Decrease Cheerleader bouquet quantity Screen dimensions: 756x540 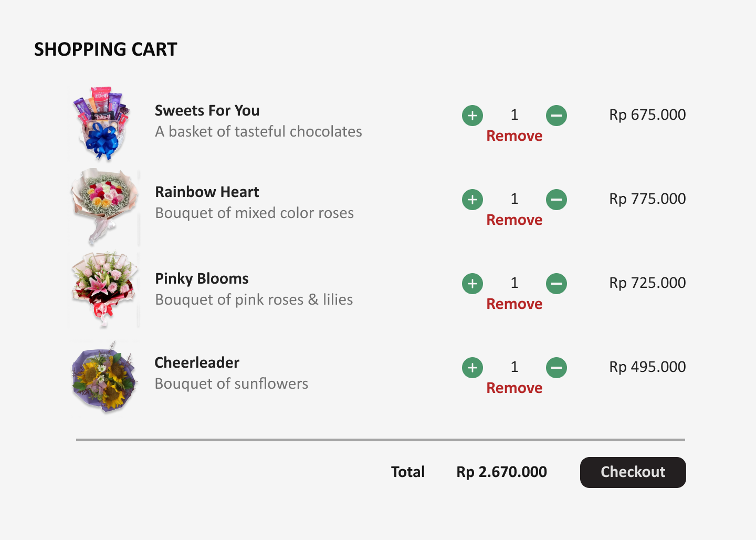click(x=556, y=368)
